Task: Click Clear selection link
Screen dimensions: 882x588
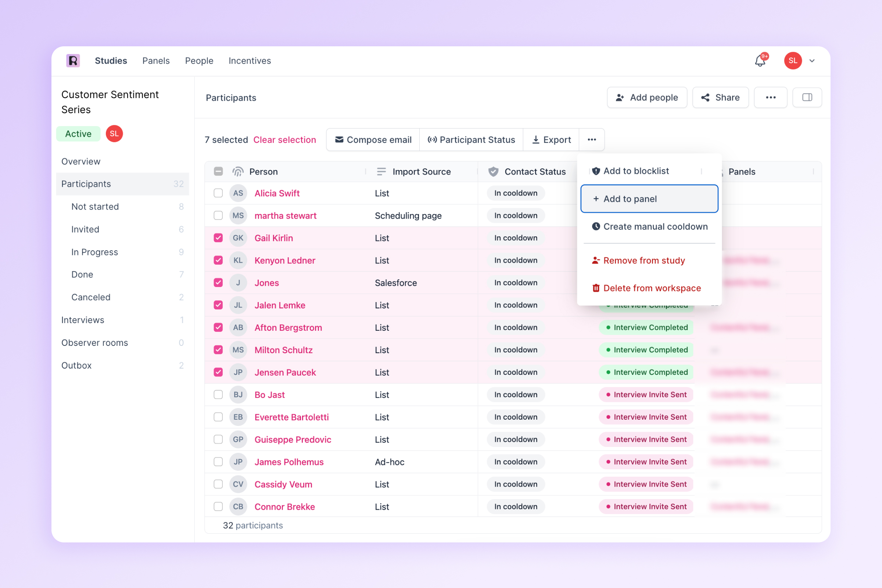Action: click(284, 140)
